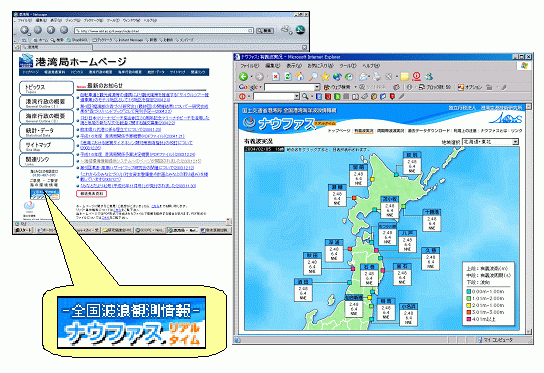The width and height of the screenshot is (544, 373).
Task: Expand the dropdown on the second toolbar search field
Action: point(297,96)
